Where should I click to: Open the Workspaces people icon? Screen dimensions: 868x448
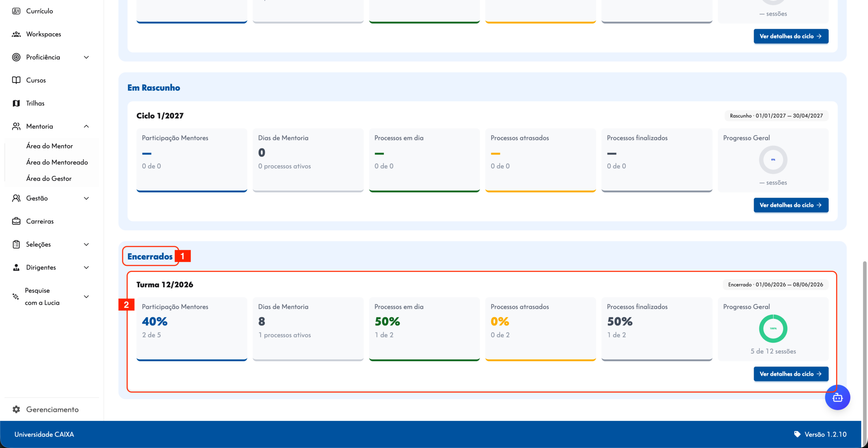point(16,34)
